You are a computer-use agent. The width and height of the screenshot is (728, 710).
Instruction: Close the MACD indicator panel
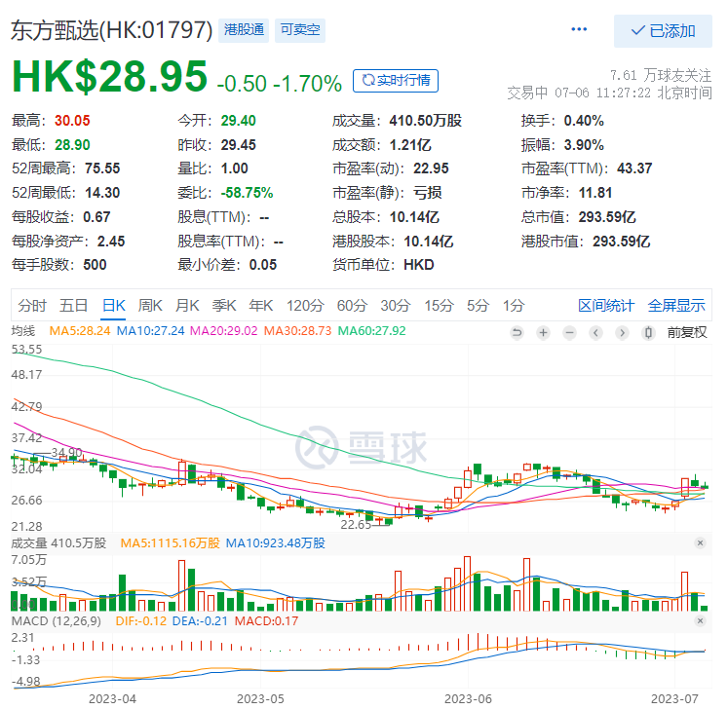(x=700, y=621)
